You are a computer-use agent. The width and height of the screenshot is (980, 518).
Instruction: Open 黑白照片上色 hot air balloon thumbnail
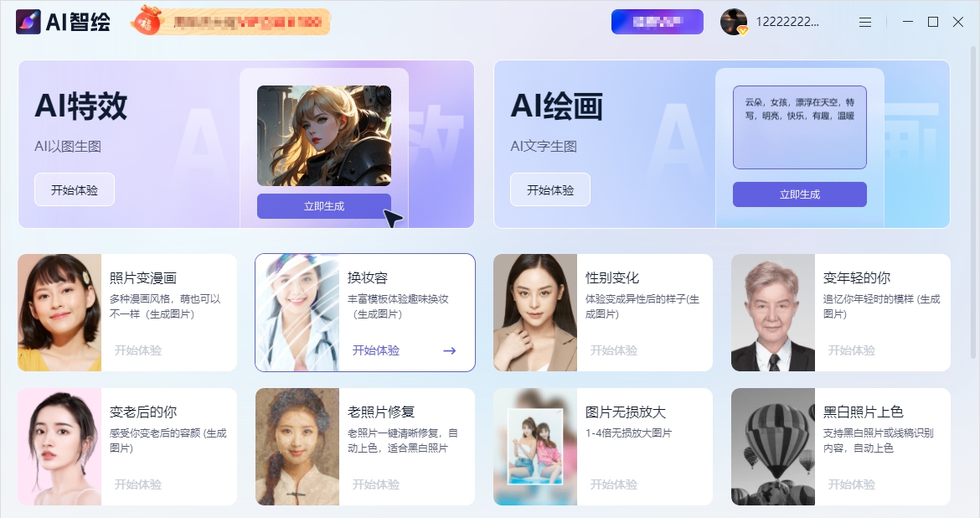click(773, 447)
